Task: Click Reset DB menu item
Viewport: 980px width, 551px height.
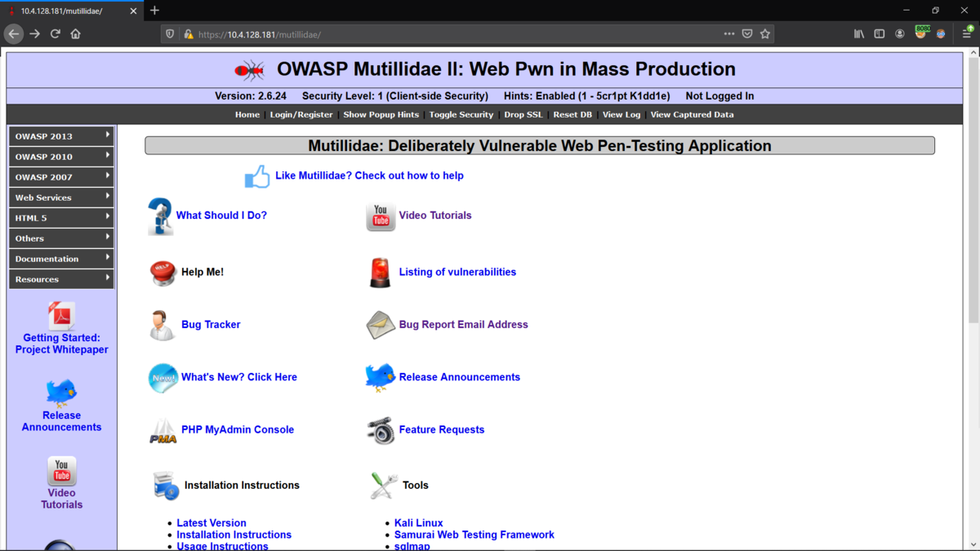Action: 572,115
